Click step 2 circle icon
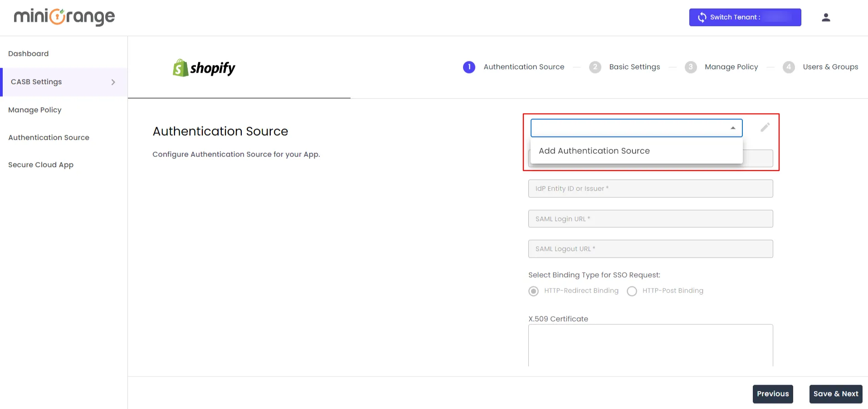 point(595,67)
